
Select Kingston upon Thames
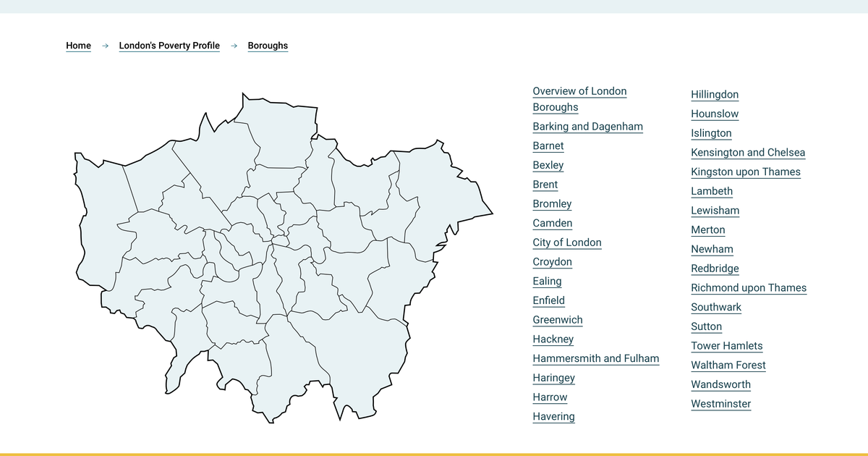pos(745,172)
